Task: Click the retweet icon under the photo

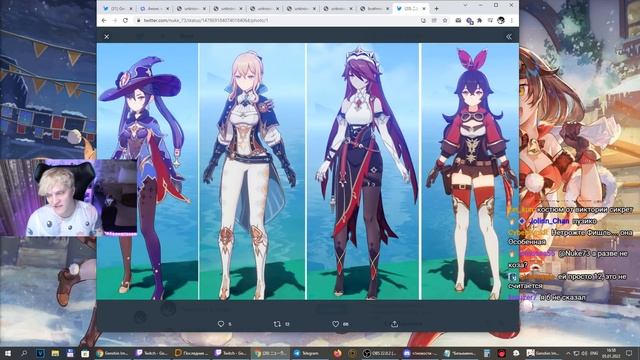Action: [x=277, y=324]
